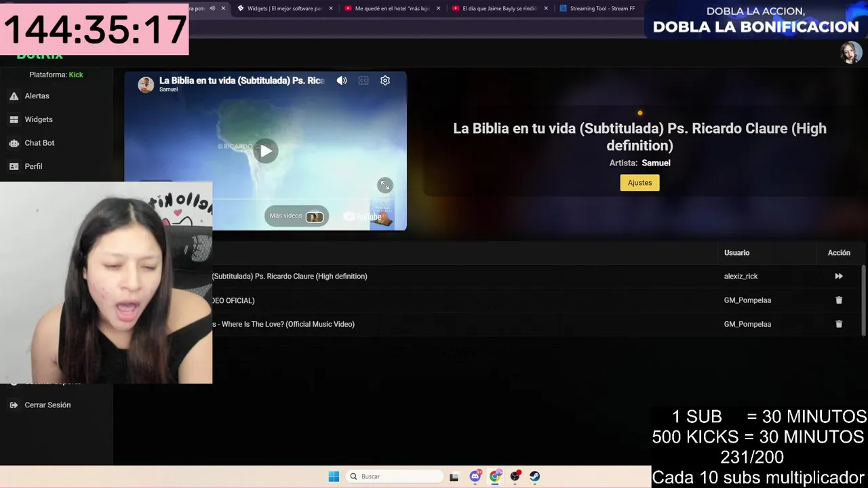Open Task View on the taskbar
The height and width of the screenshot is (488, 868).
pyautogui.click(x=454, y=476)
